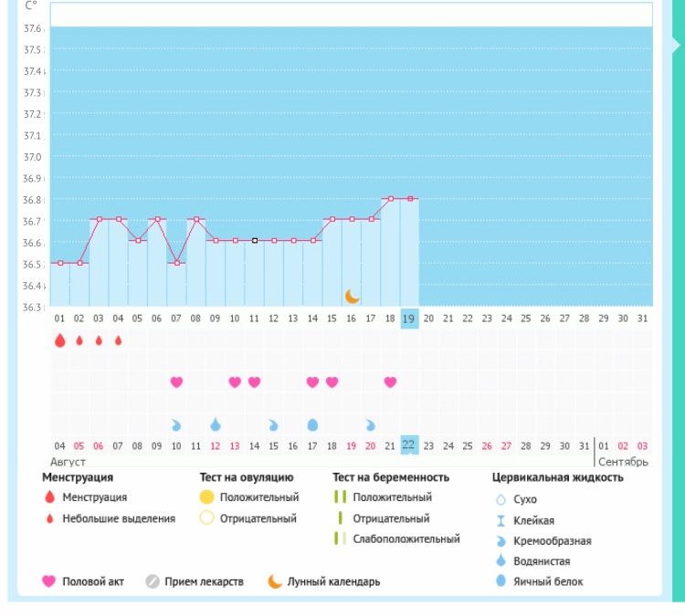Click the pink heart under cycle day 07
The image size is (685, 616).
pos(176,382)
